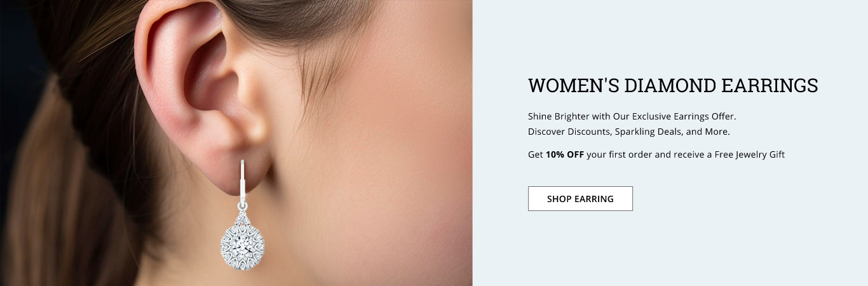Click the Shine Brighter with Our Exclusive line
Viewport: 868px width, 286px height.
point(632,116)
